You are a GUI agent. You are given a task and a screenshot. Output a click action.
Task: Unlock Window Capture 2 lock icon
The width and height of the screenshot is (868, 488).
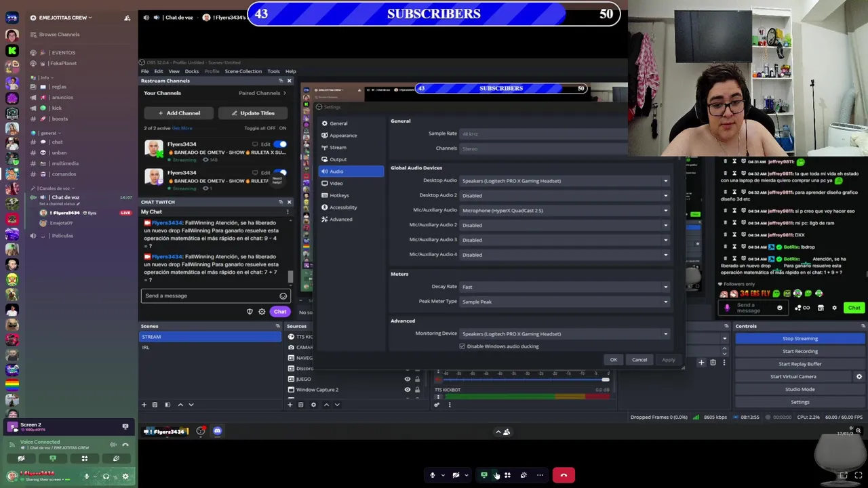[417, 390]
